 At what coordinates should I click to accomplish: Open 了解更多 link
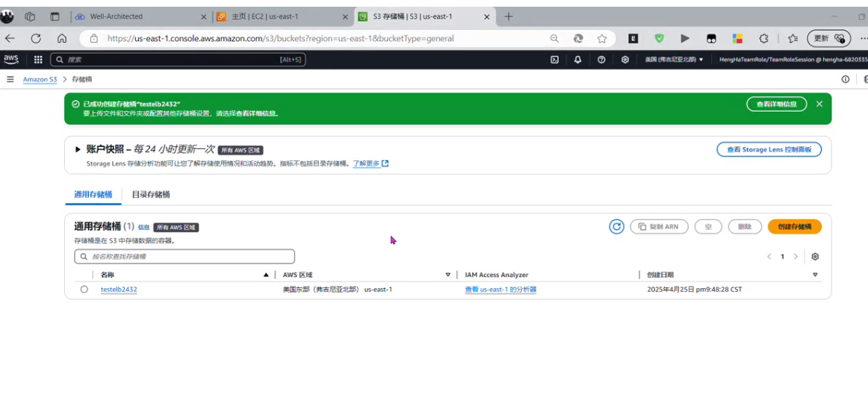[371, 163]
